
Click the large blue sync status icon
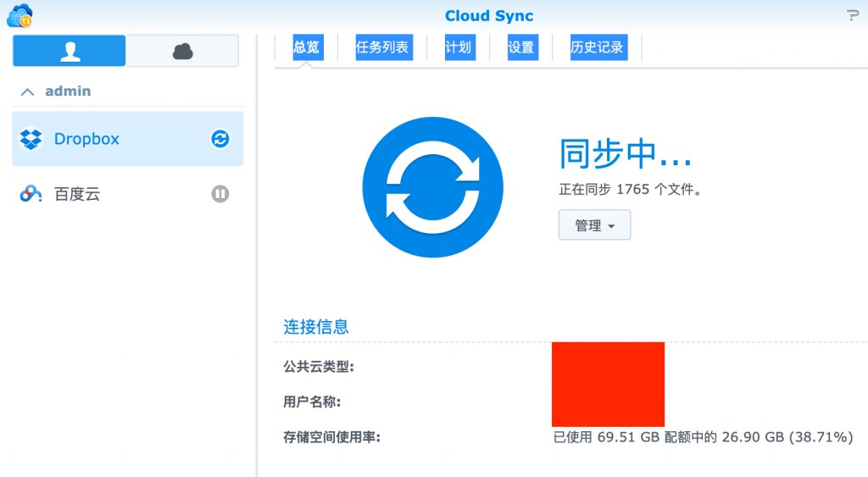[432, 187]
